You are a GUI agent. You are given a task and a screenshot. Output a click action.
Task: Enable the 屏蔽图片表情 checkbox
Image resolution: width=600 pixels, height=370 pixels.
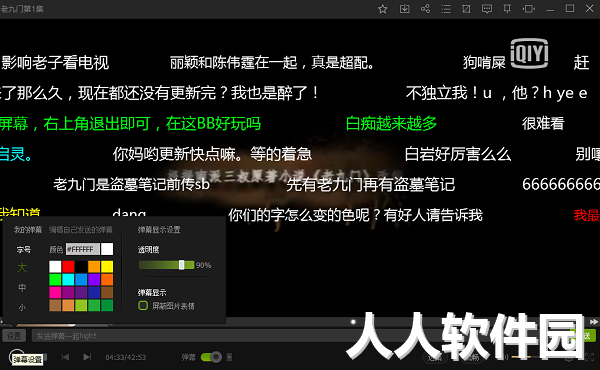click(x=143, y=306)
